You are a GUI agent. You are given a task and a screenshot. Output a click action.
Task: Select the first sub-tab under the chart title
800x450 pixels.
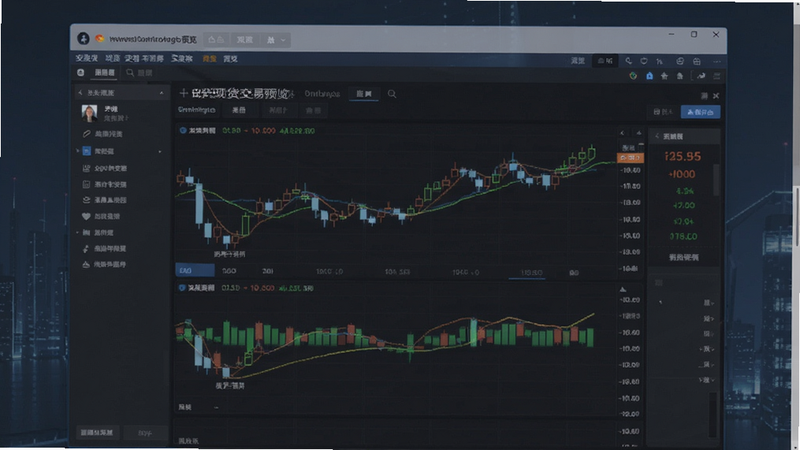click(x=197, y=110)
